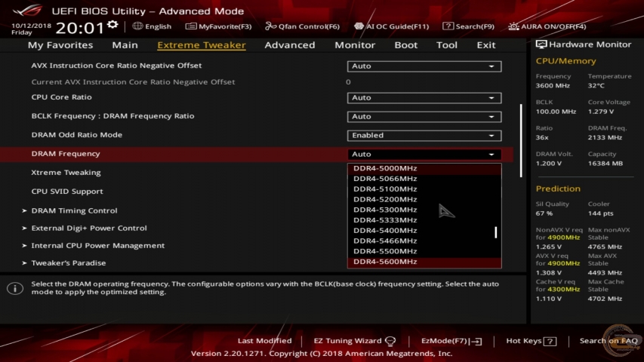Switch to My Favorites tab
Image resolution: width=644 pixels, height=362 pixels.
(x=60, y=44)
